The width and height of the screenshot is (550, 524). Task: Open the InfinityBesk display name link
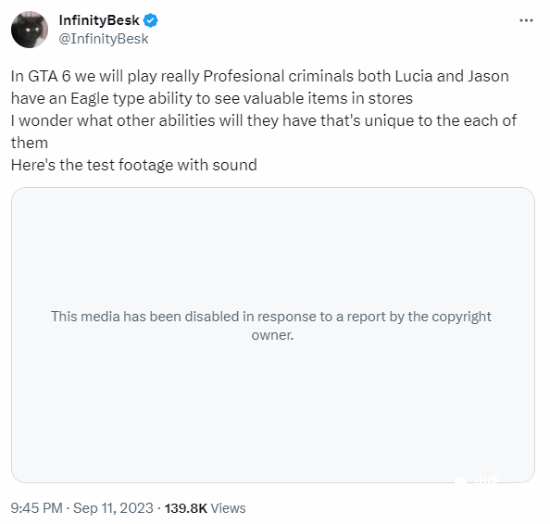point(99,20)
